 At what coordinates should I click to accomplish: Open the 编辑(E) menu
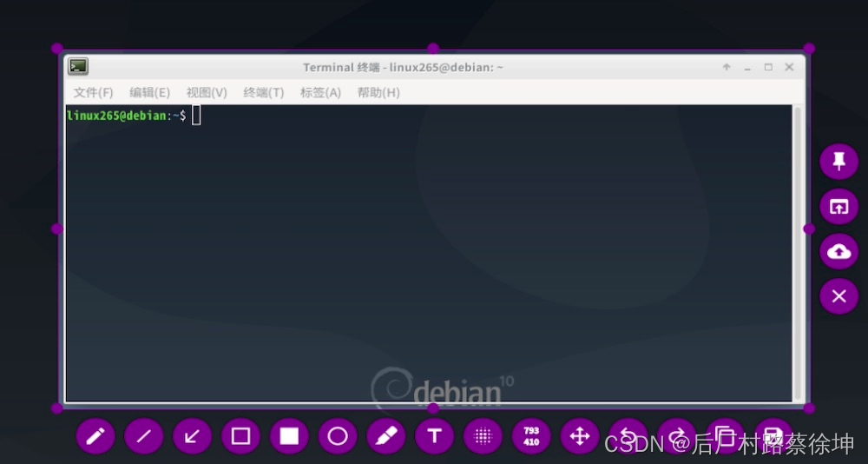150,93
